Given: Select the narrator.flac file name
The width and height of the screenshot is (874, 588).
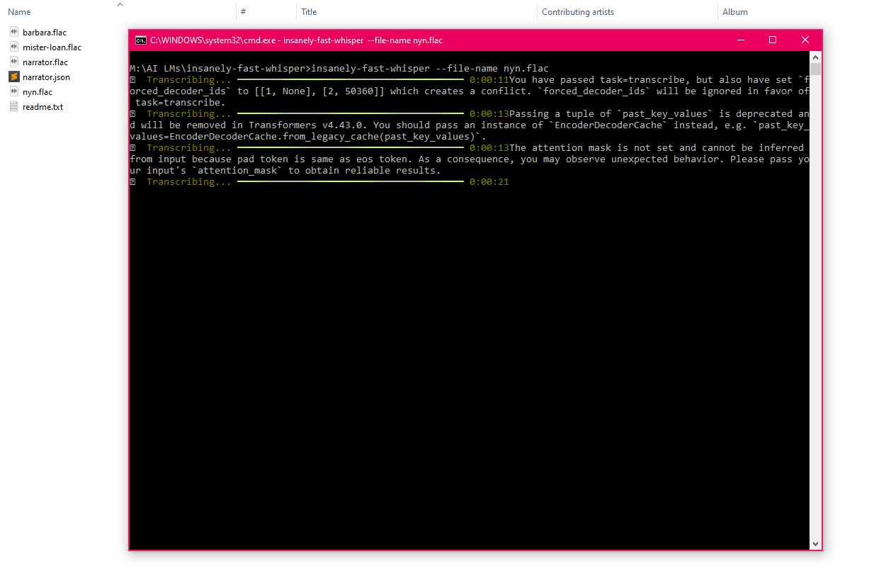Looking at the screenshot, I should coord(45,62).
